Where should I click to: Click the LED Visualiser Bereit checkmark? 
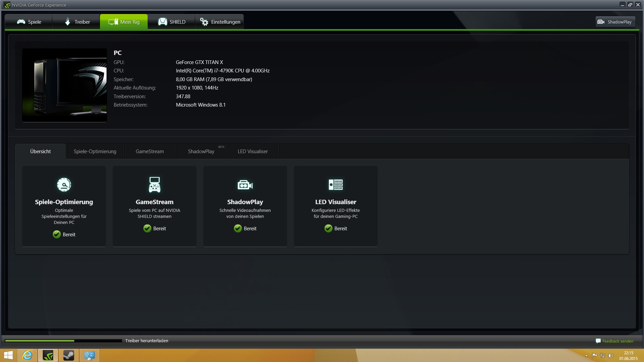pyautogui.click(x=328, y=228)
